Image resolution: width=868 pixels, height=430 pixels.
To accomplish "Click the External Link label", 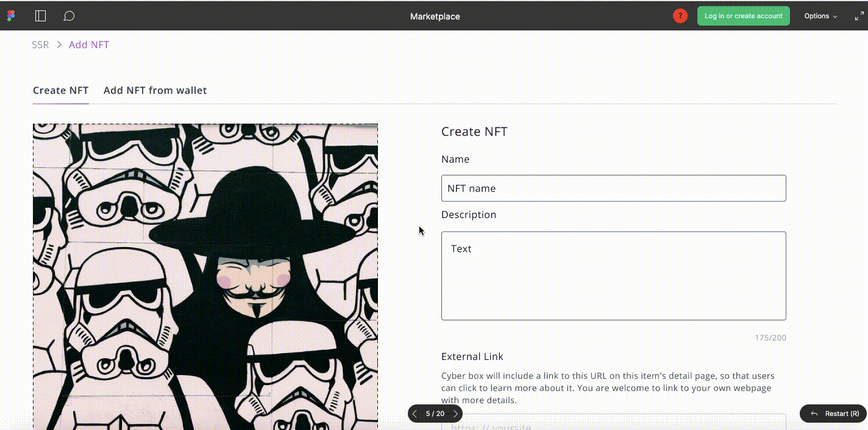I will (x=472, y=356).
